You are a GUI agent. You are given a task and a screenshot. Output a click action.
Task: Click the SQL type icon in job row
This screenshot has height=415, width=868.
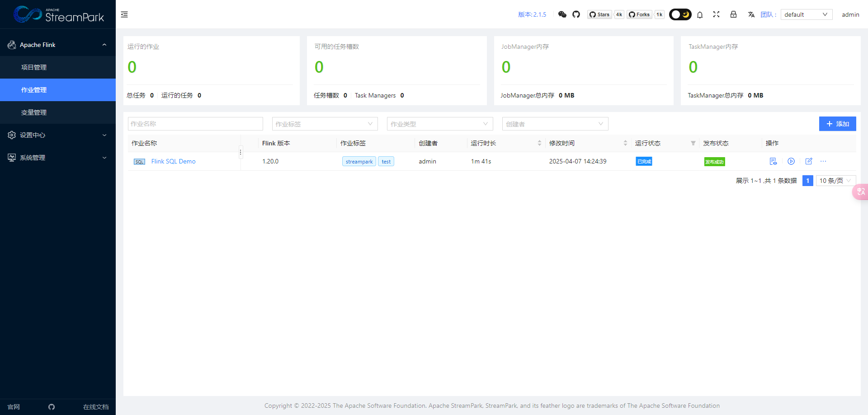coord(139,162)
